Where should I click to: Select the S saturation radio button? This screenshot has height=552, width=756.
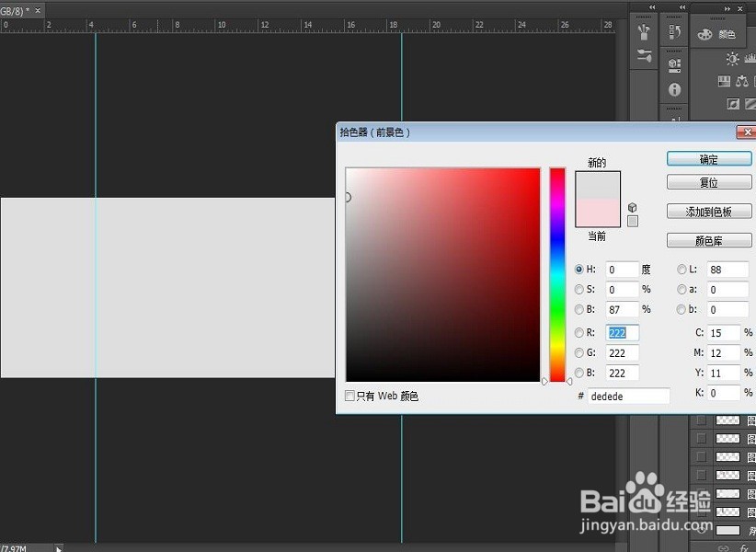pyautogui.click(x=579, y=289)
